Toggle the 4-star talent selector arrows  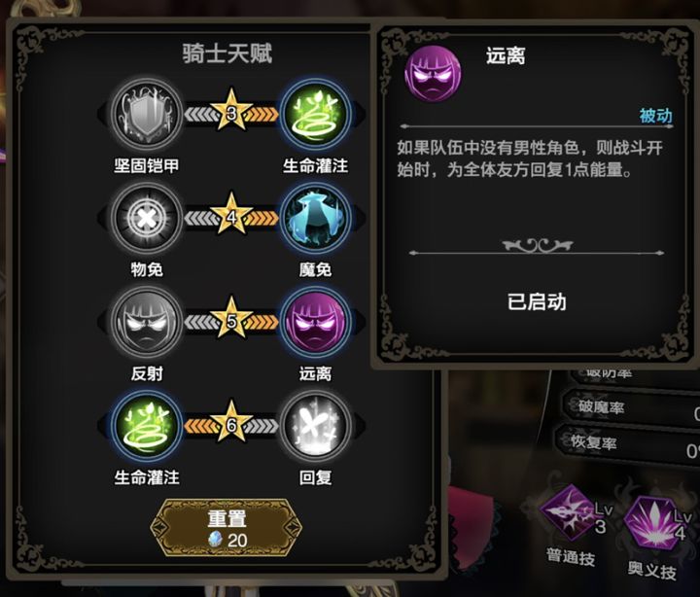(x=231, y=219)
